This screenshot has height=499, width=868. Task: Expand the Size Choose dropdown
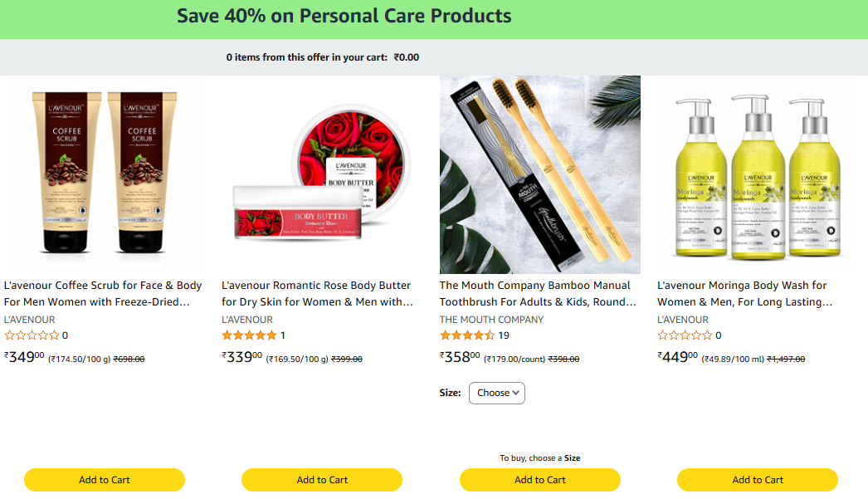pos(497,393)
